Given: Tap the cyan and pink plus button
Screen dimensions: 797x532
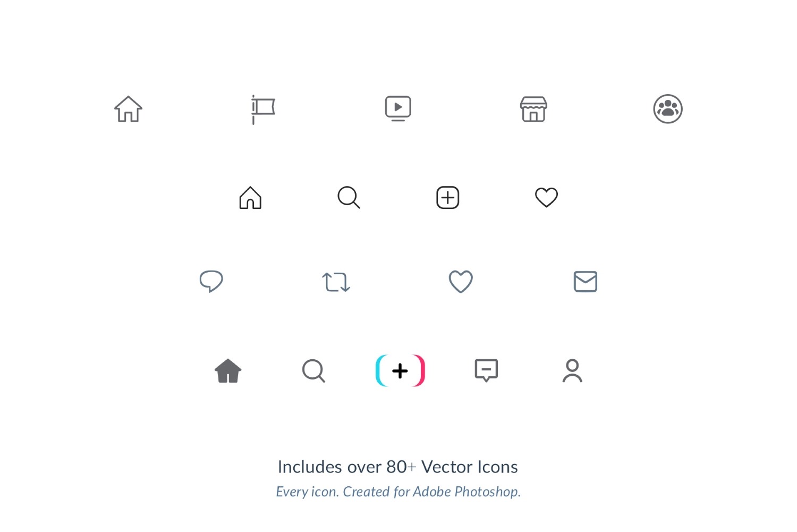Looking at the screenshot, I should [400, 370].
